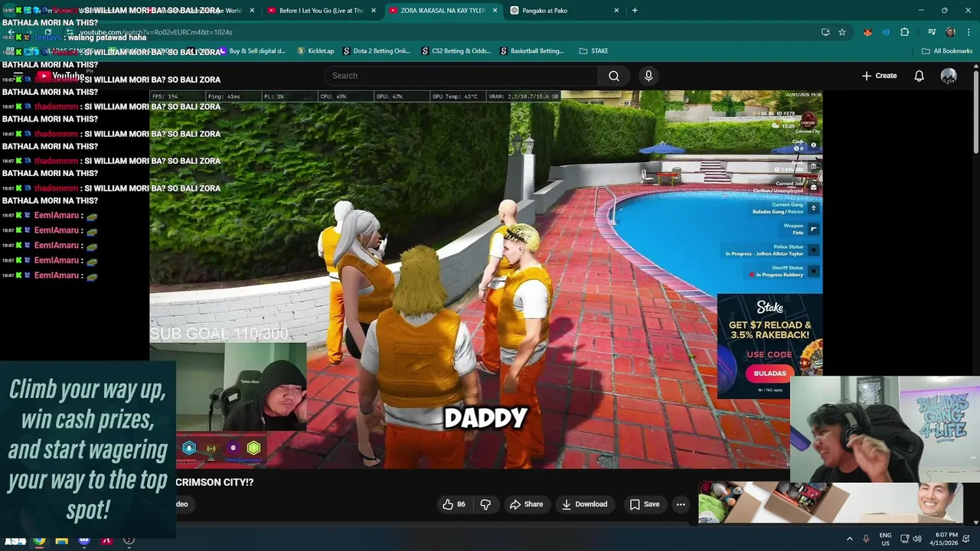Click the 'DADDY' caption text

tap(485, 418)
